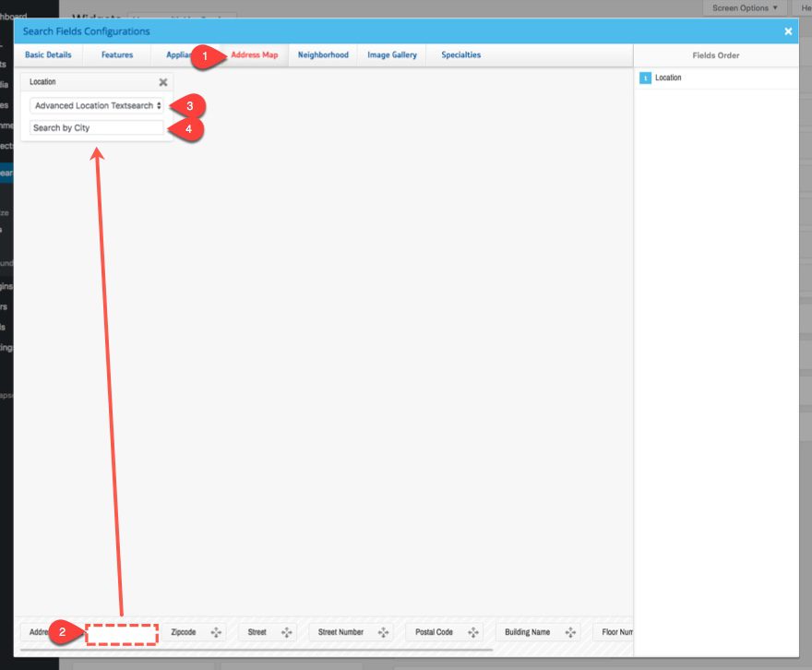This screenshot has width=812, height=670.
Task: Close the Search Fields Configurations dialog
Action: click(x=788, y=30)
